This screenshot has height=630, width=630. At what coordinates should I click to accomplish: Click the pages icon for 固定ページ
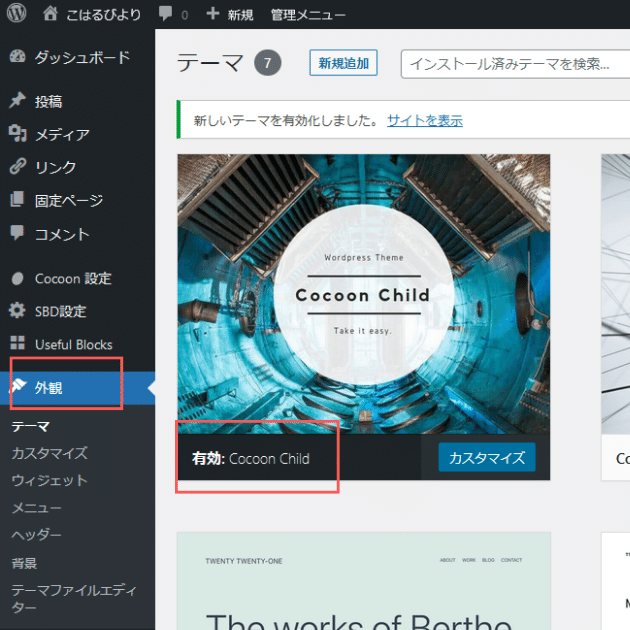17,199
